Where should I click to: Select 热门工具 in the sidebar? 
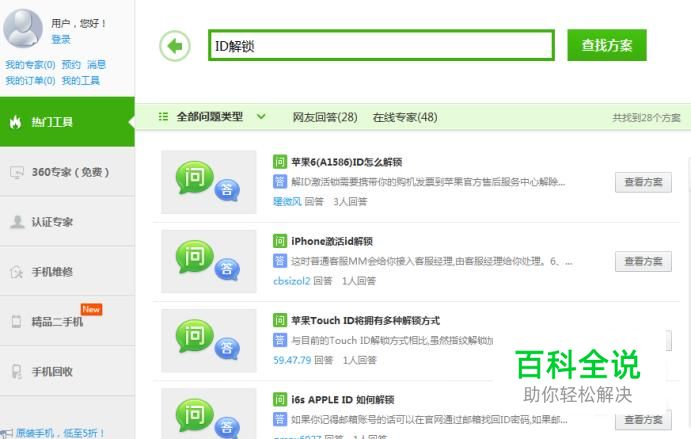pyautogui.click(x=67, y=122)
